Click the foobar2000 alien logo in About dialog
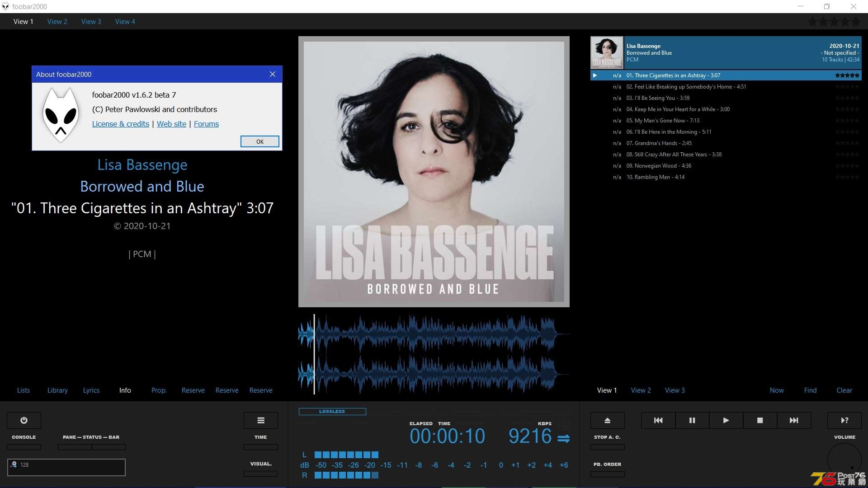The image size is (868, 488). 61,115
